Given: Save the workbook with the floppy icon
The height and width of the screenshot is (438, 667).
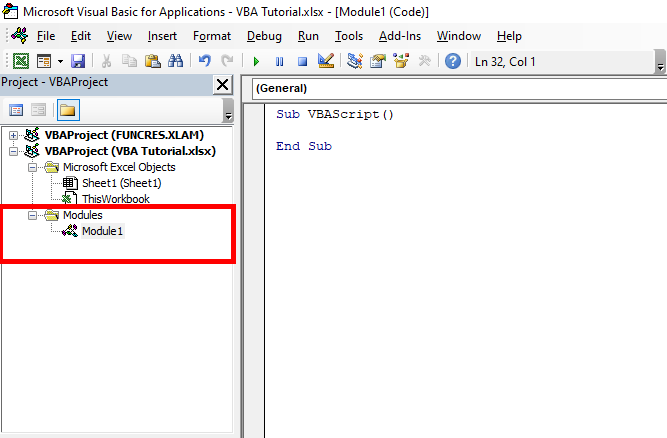Looking at the screenshot, I should click(78, 61).
